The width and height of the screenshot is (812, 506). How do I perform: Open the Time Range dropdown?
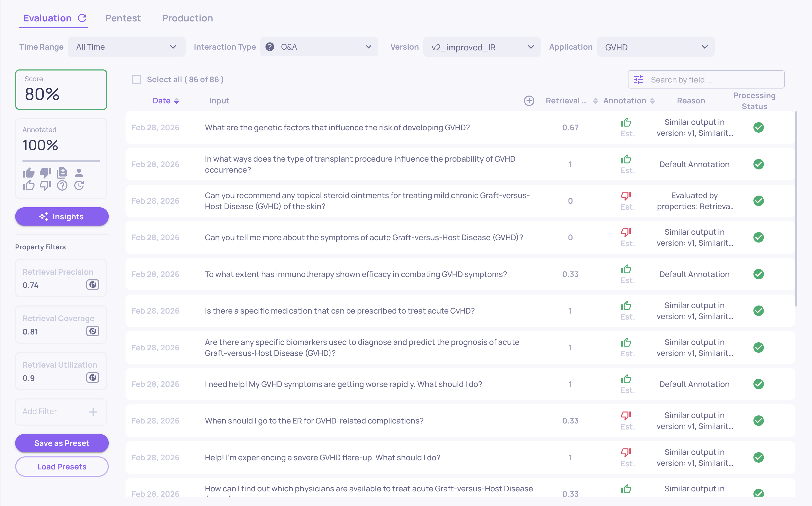click(127, 47)
